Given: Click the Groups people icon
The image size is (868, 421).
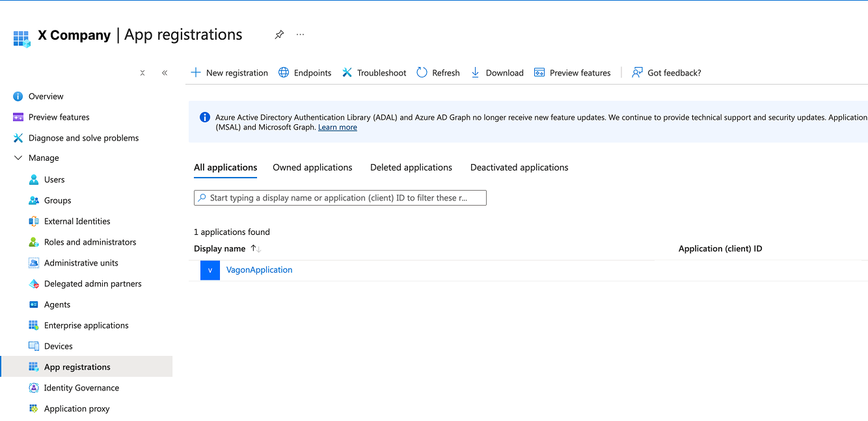Looking at the screenshot, I should pos(34,200).
